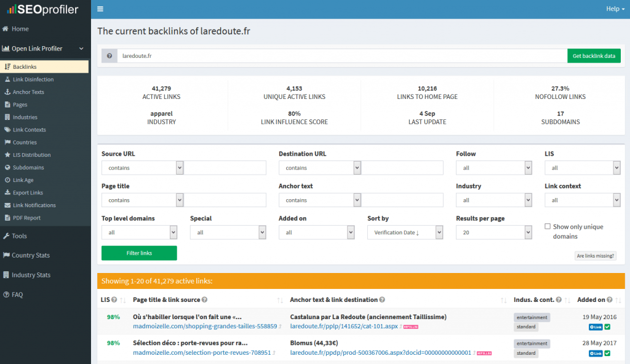Click the Anchor Texts anchor icon
Image resolution: width=630 pixels, height=364 pixels.
7,92
